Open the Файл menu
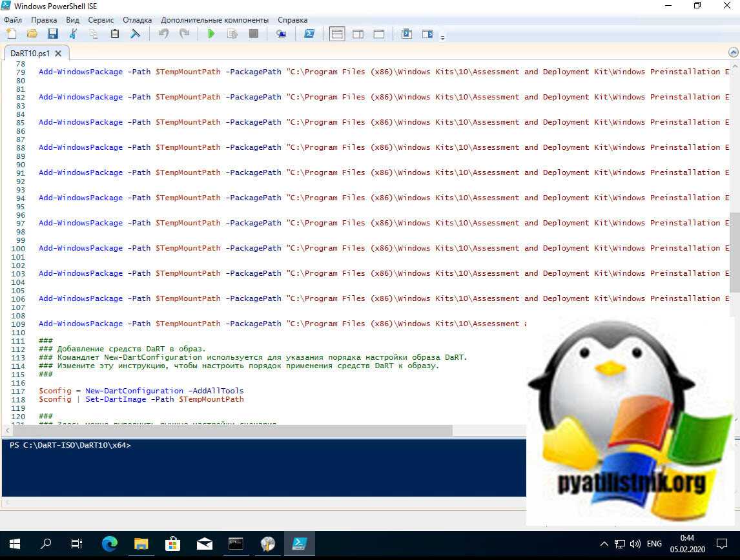Image resolution: width=740 pixels, height=560 pixels. pyautogui.click(x=13, y=20)
